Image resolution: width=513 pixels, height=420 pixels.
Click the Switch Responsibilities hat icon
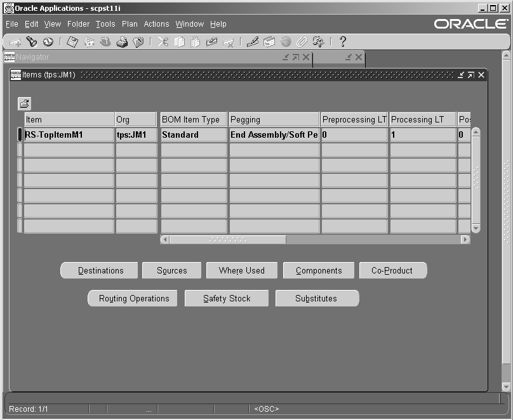(x=105, y=42)
